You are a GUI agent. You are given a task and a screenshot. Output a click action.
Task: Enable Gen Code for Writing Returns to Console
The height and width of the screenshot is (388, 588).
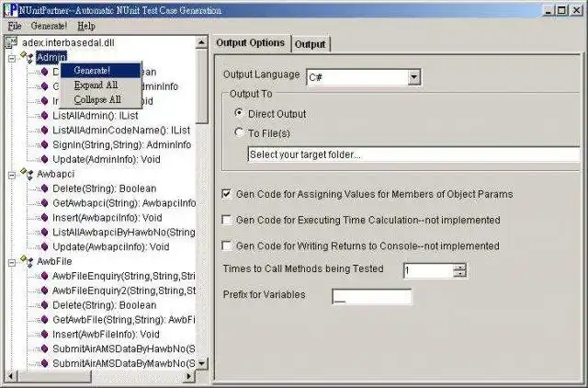[x=227, y=245]
